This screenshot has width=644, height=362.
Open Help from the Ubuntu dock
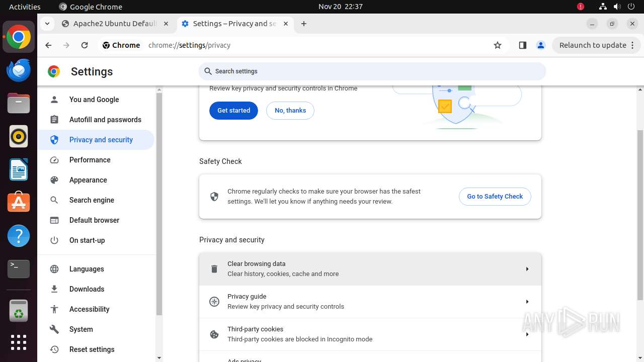coord(19,236)
